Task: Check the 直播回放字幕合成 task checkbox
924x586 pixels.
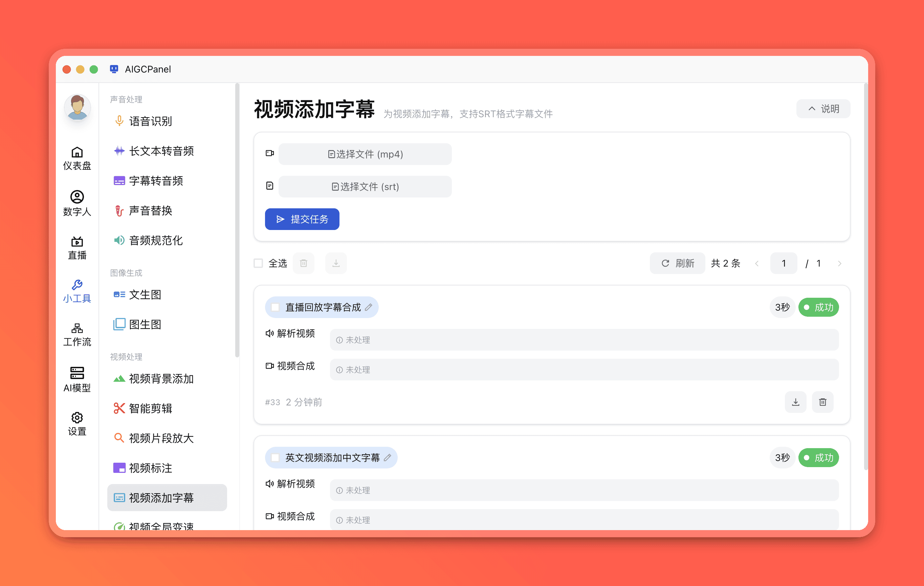Action: coord(275,307)
